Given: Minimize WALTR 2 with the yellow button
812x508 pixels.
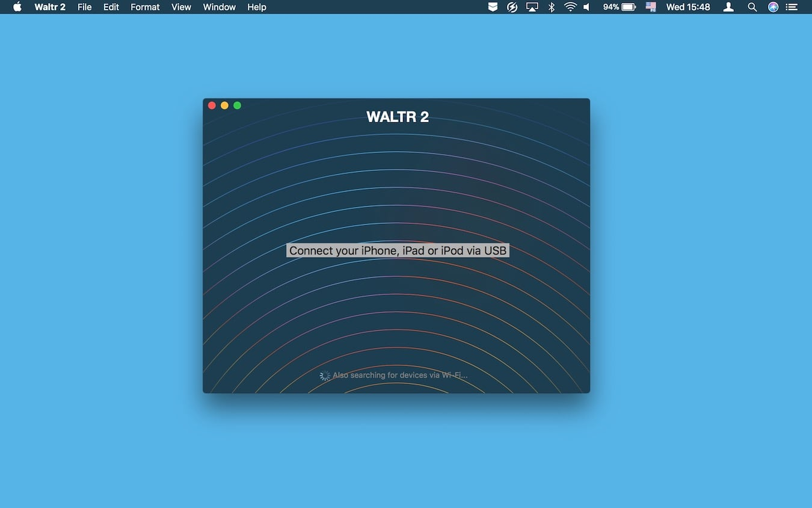Looking at the screenshot, I should [x=224, y=105].
